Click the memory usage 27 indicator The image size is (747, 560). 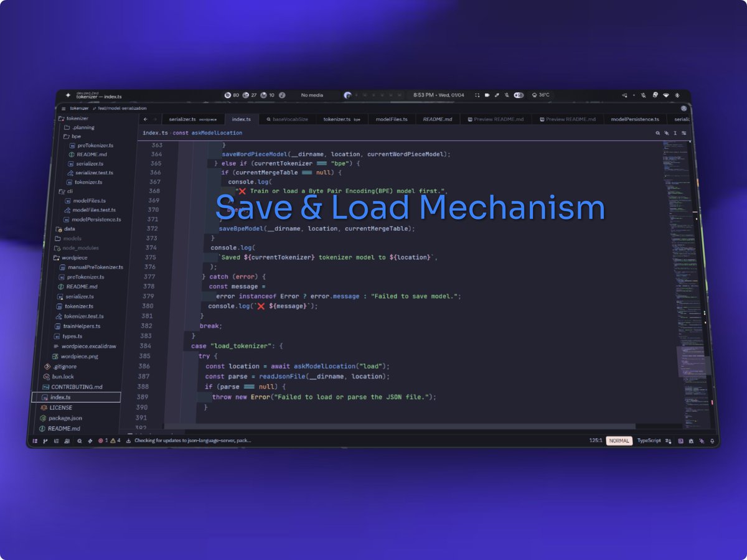point(250,95)
